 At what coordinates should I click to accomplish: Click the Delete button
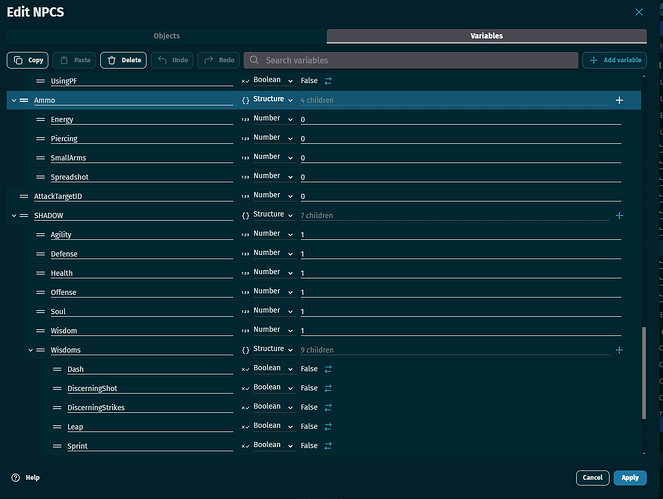[x=123, y=60]
